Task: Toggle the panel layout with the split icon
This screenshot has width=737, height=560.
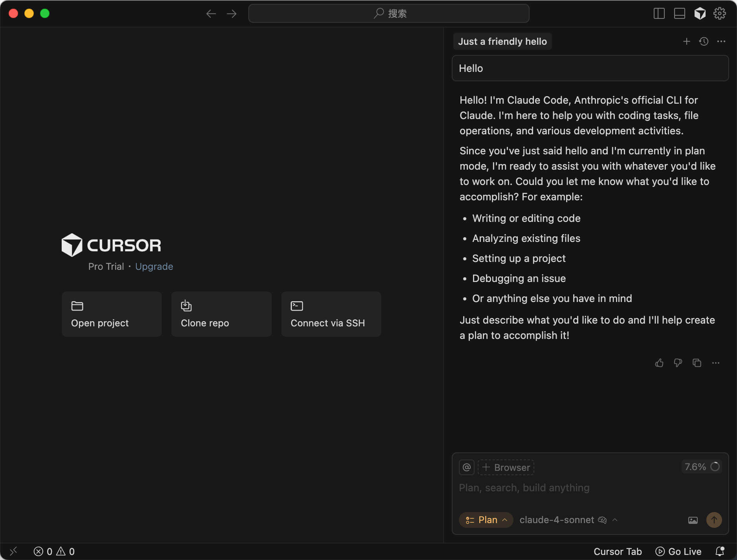Action: click(660, 13)
